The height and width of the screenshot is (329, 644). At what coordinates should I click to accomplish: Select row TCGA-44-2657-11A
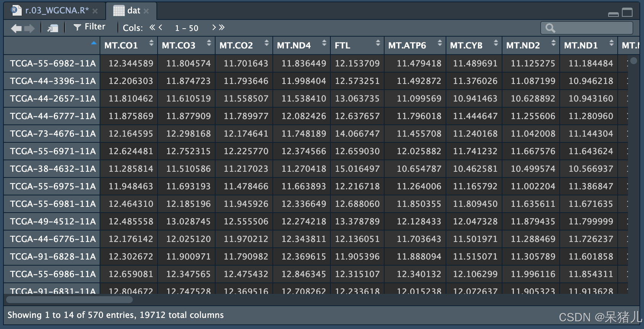click(x=53, y=98)
